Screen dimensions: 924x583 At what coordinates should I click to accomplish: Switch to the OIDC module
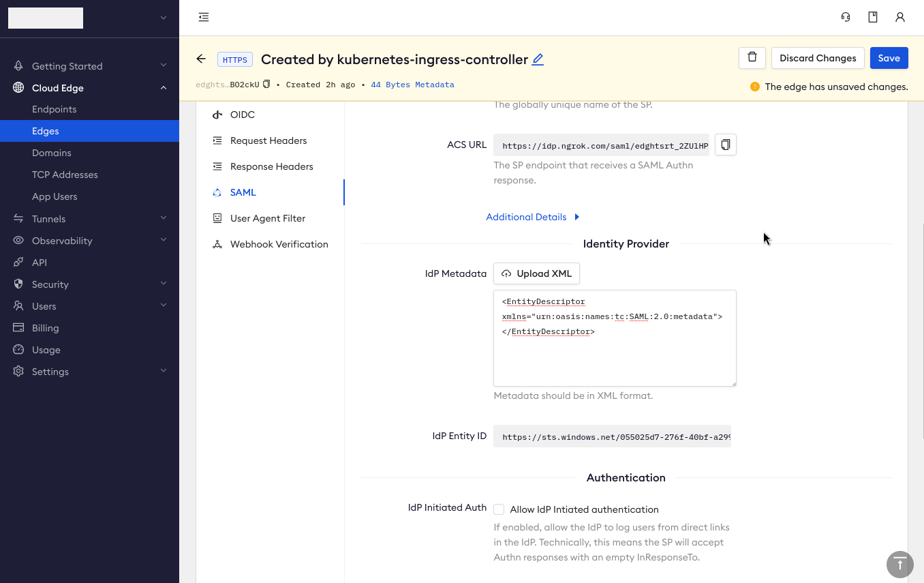[242, 115]
